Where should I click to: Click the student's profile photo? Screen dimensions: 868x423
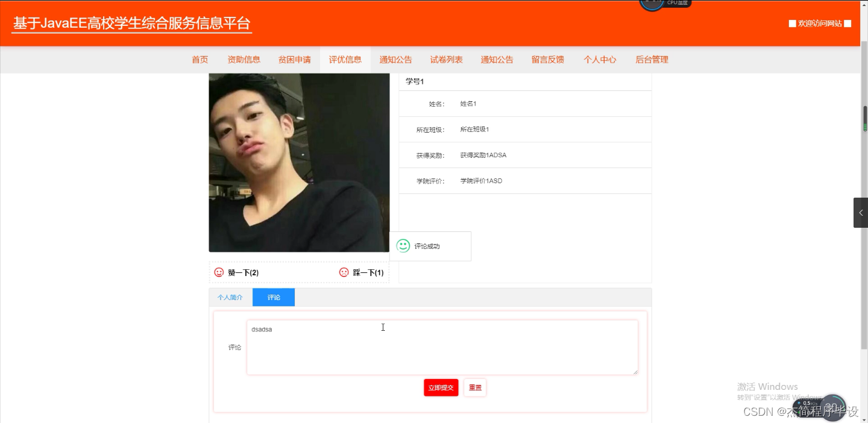299,161
